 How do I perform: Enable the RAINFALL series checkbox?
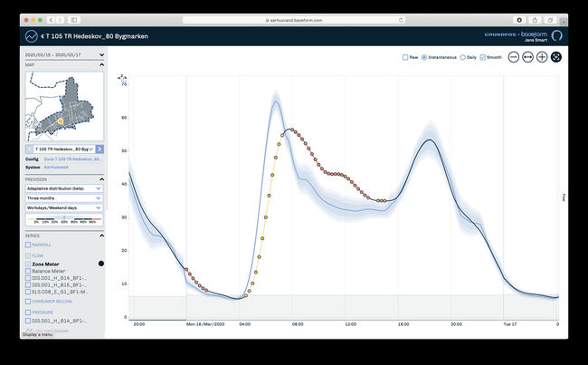click(28, 245)
